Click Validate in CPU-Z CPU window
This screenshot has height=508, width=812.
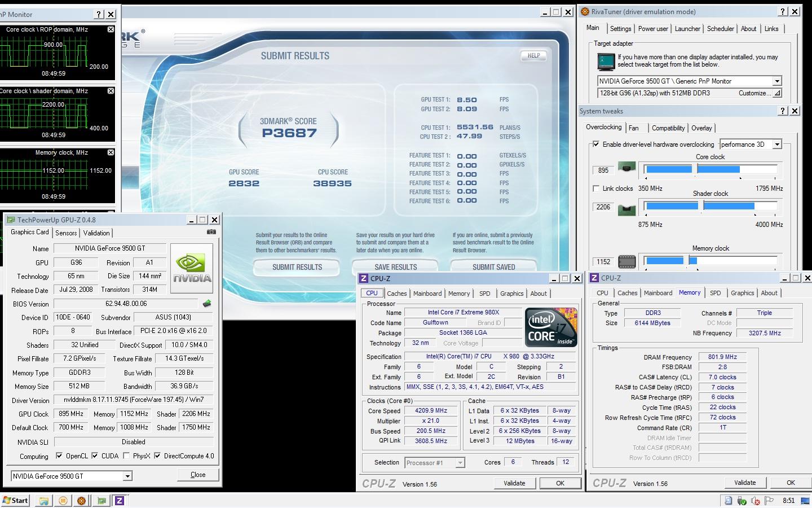coord(514,483)
